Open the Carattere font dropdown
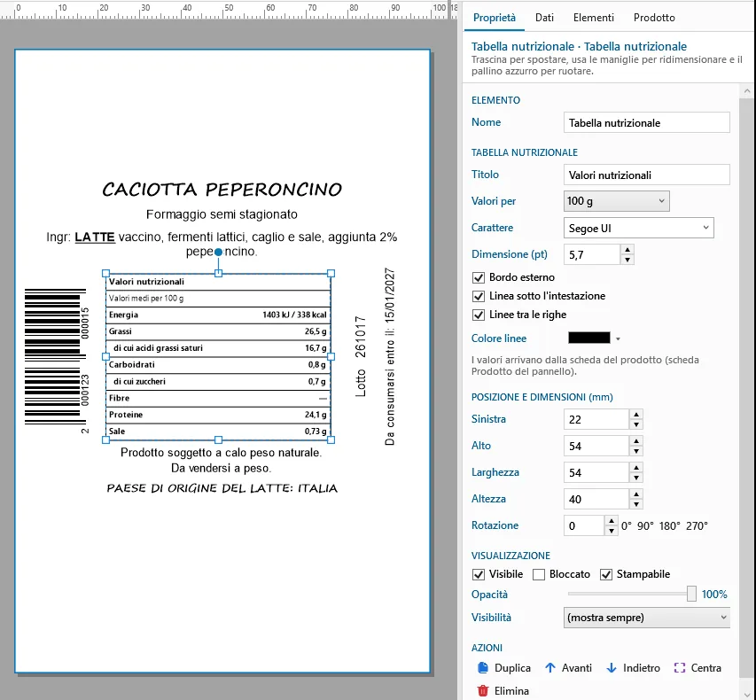Viewport: 756px width, 700px height. 638,228
